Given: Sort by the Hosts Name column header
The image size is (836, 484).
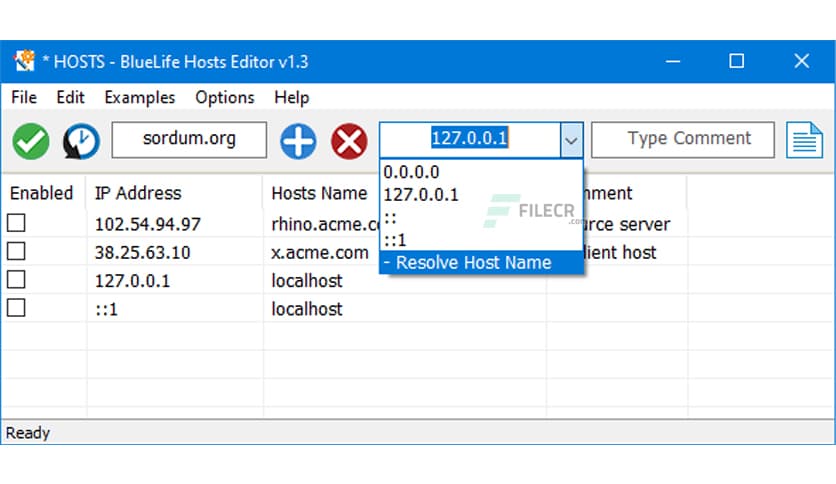Looking at the screenshot, I should coord(319,193).
